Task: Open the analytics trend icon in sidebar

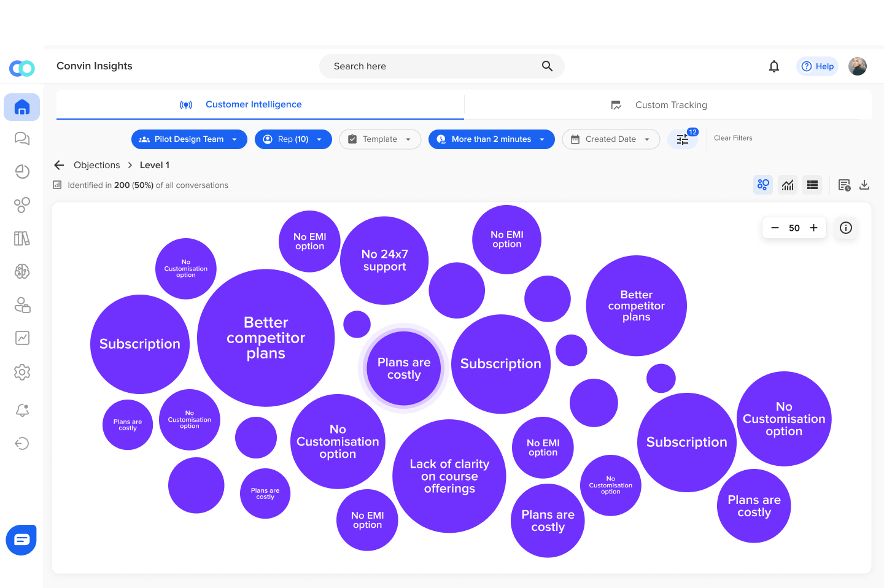Action: [x=22, y=338]
